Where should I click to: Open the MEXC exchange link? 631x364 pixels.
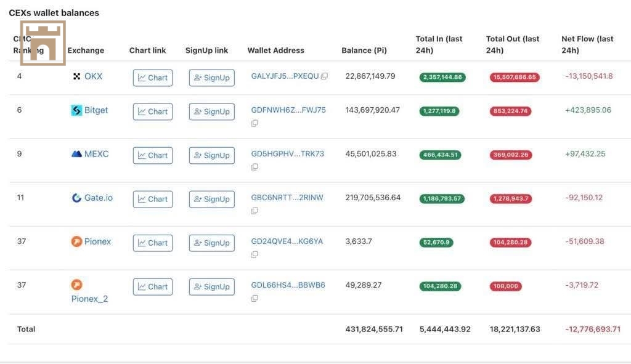[96, 154]
